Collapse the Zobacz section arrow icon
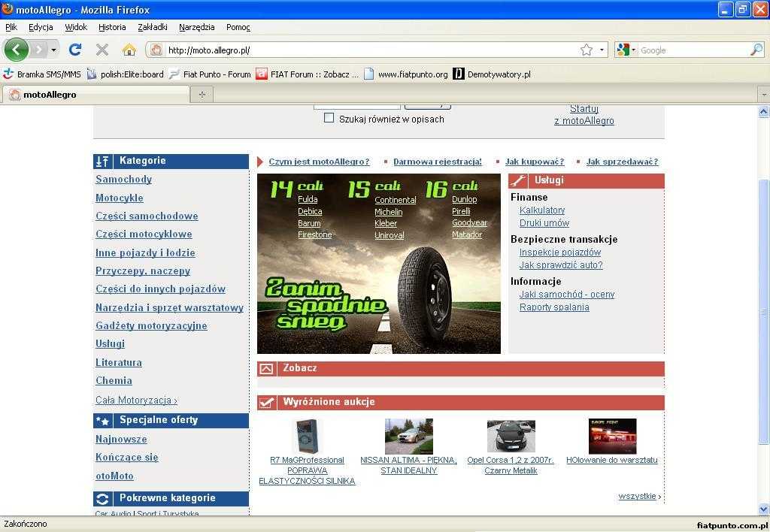 (x=266, y=369)
